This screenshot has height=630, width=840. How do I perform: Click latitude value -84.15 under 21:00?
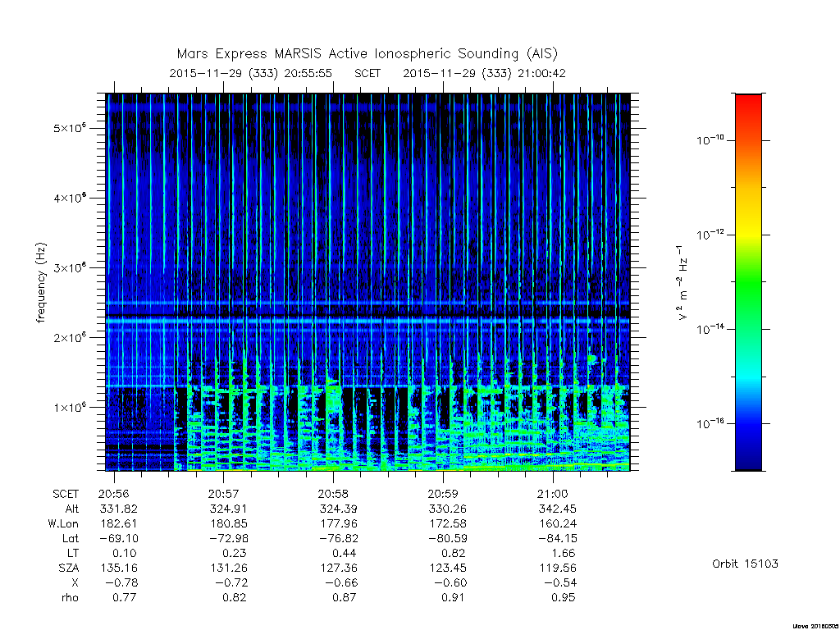[557, 538]
